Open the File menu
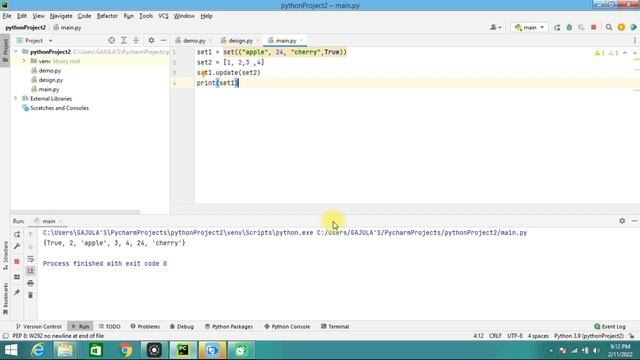The height and width of the screenshot is (360, 640). (7, 16)
